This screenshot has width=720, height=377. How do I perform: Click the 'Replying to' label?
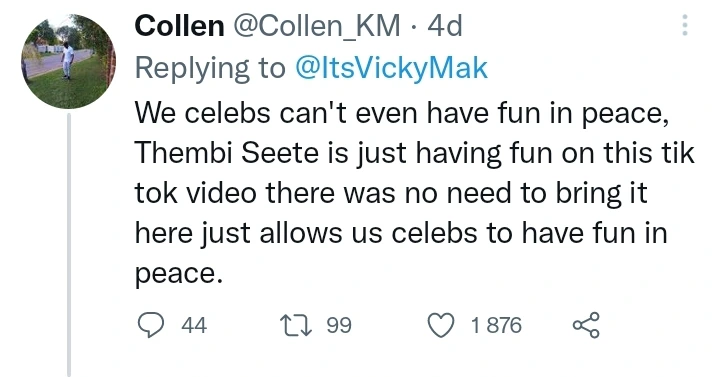[x=210, y=68]
